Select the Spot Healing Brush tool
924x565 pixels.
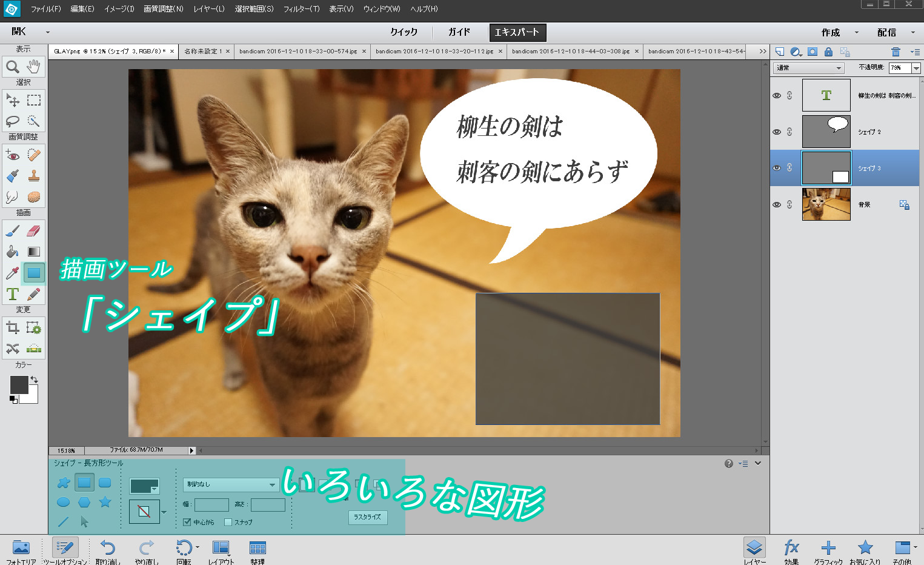click(34, 155)
